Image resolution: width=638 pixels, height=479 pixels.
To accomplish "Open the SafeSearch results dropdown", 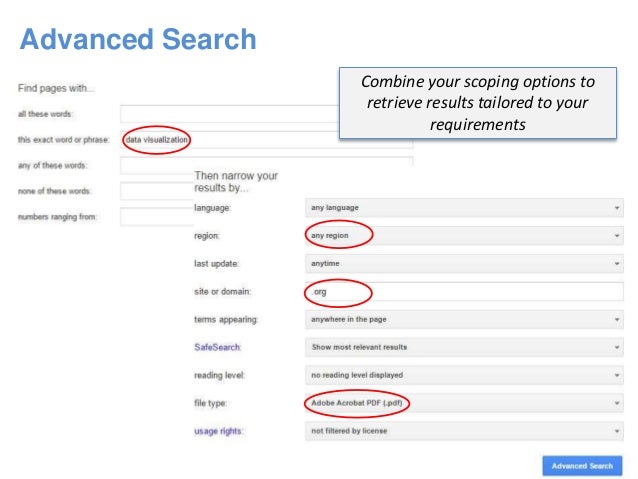I will click(463, 347).
